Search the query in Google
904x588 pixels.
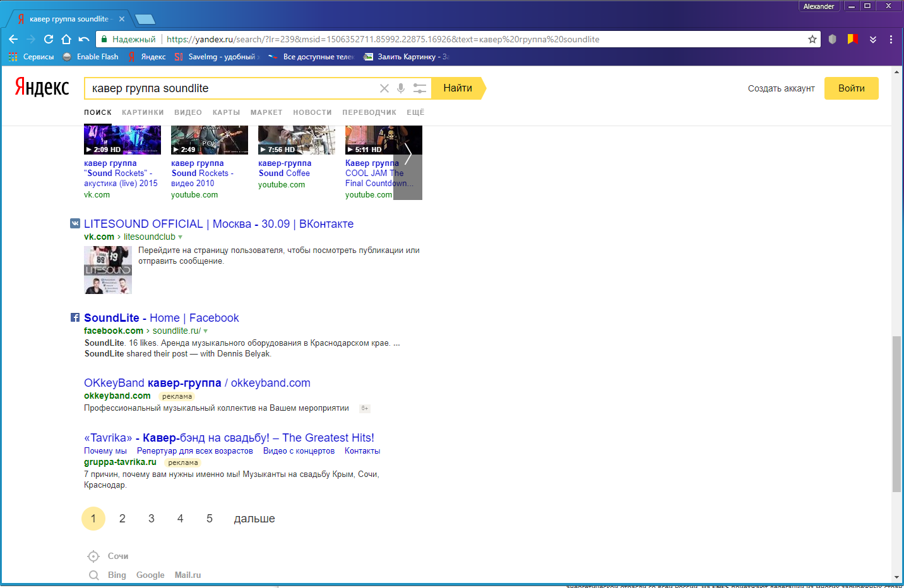(x=150, y=575)
